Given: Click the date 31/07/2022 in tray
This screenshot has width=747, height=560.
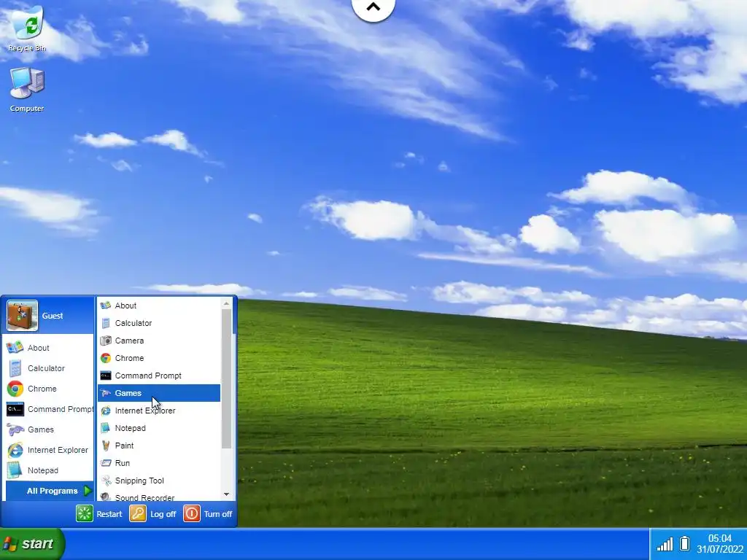Looking at the screenshot, I should (x=720, y=549).
